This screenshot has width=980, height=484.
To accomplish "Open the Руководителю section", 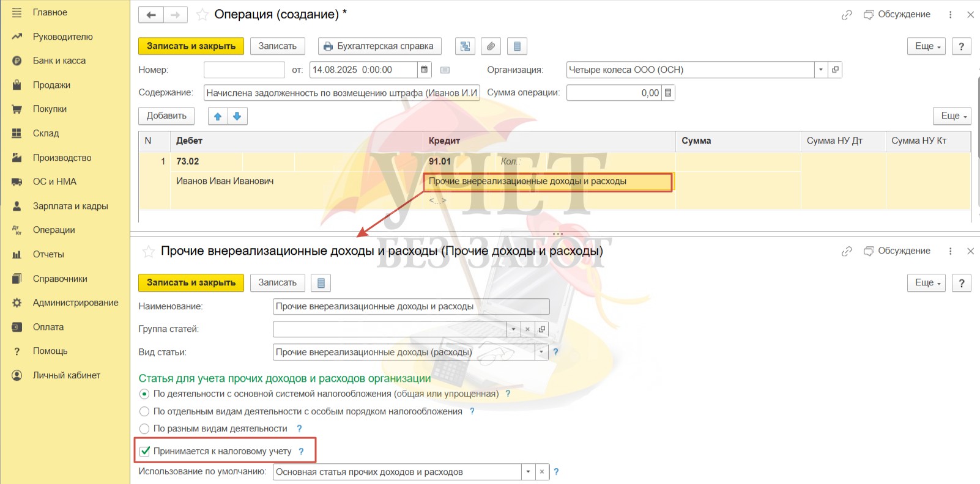I will [x=62, y=37].
